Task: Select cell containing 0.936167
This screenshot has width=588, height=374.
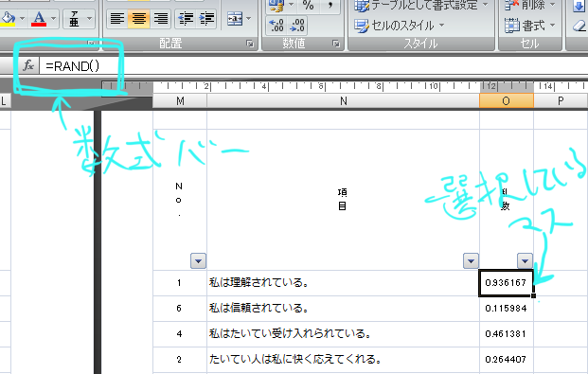Action: pyautogui.click(x=507, y=283)
